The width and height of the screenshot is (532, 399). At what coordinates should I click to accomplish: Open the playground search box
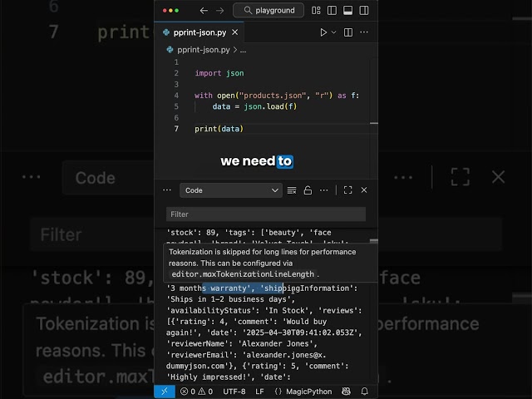pyautogui.click(x=268, y=11)
